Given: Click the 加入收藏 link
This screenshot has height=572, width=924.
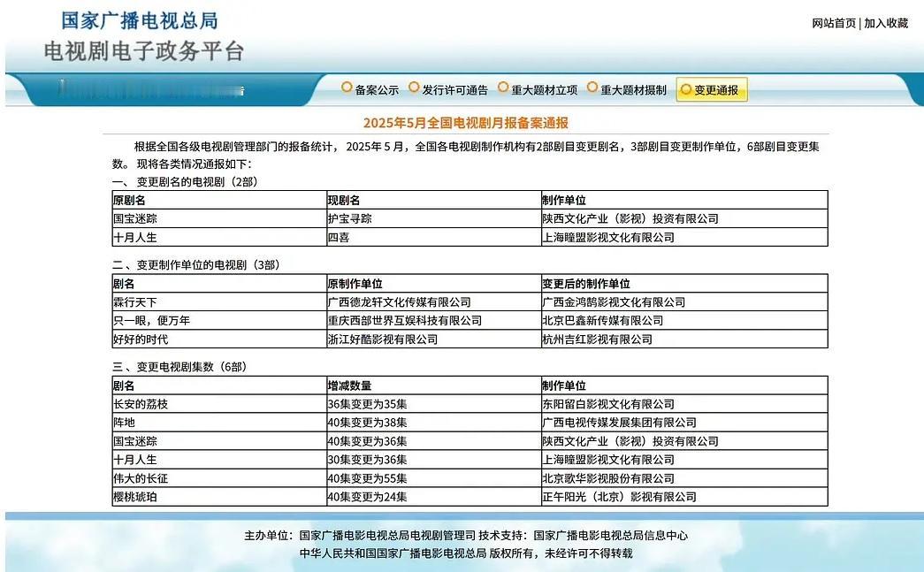Looking at the screenshot, I should point(886,23).
